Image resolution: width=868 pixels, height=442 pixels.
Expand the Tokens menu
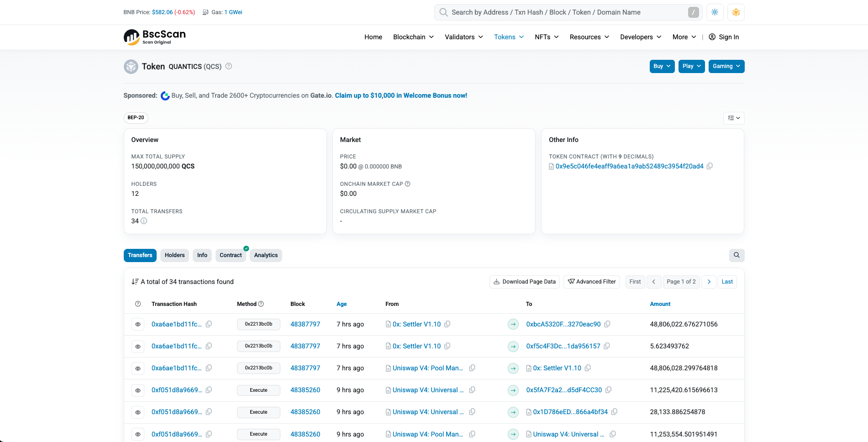pyautogui.click(x=509, y=37)
